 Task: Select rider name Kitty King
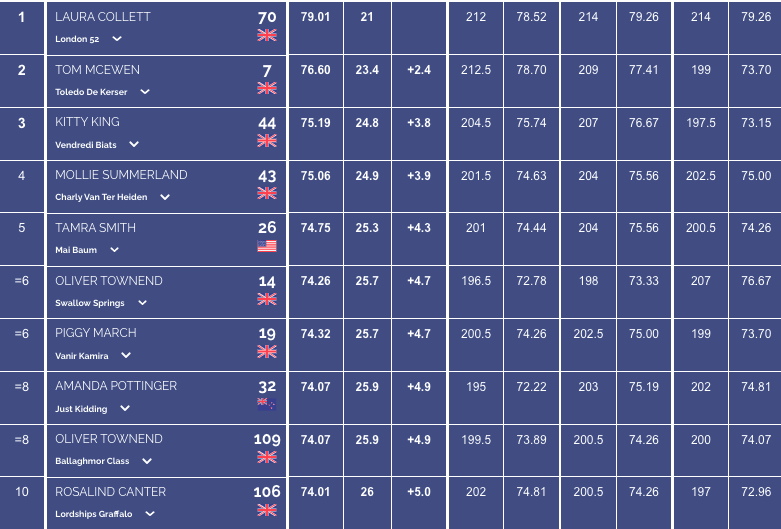tap(87, 122)
